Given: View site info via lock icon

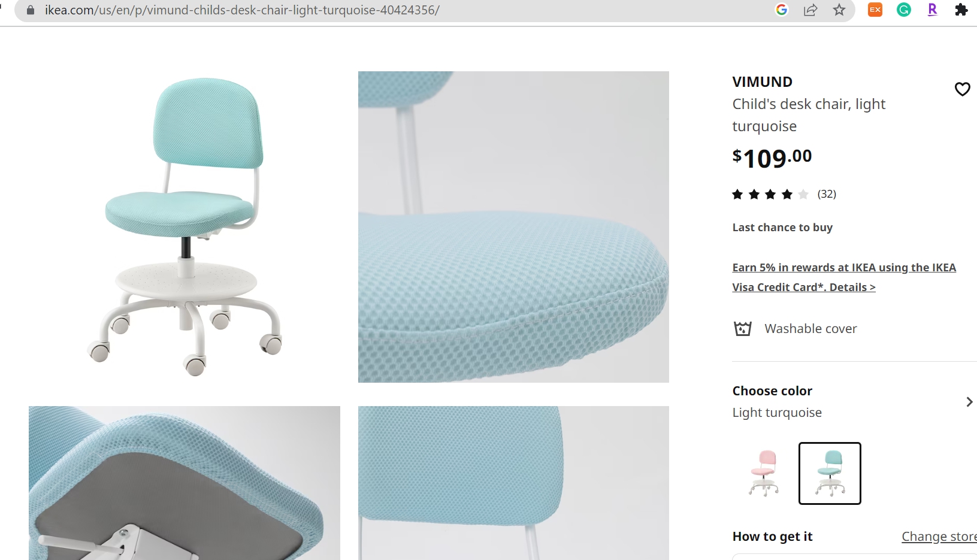Looking at the screenshot, I should (x=31, y=10).
